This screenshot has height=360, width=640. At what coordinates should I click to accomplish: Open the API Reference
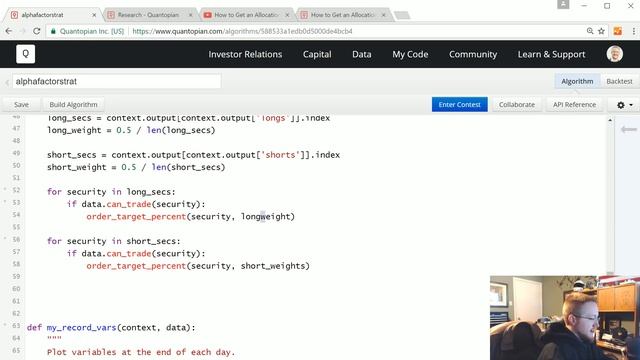pyautogui.click(x=574, y=104)
